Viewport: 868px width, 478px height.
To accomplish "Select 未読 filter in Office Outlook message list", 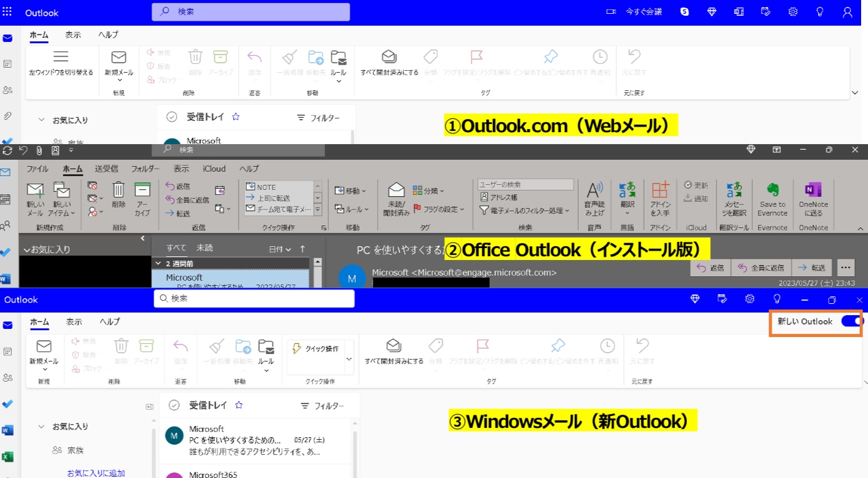I will [x=205, y=247].
